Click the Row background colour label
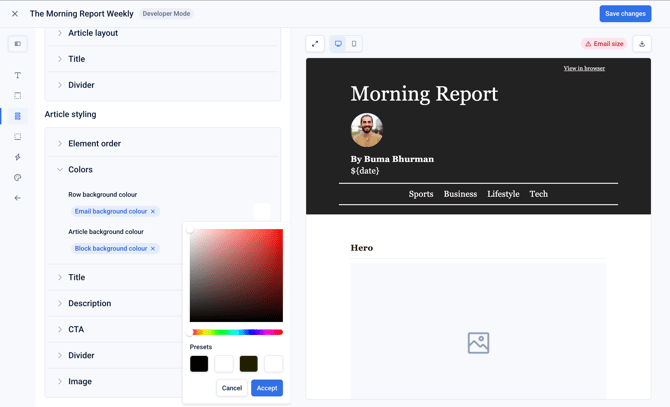Viewport: 670px width, 407px height. 103,194
